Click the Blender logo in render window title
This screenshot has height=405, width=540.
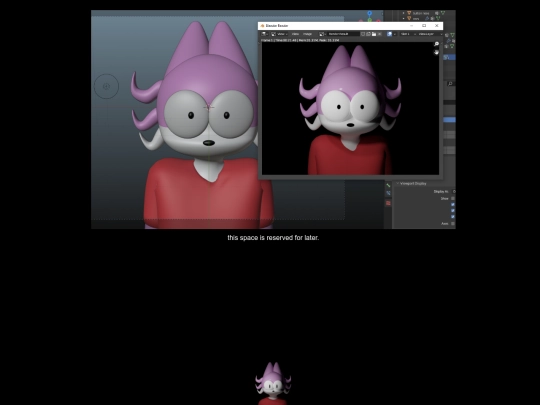tap(262, 26)
